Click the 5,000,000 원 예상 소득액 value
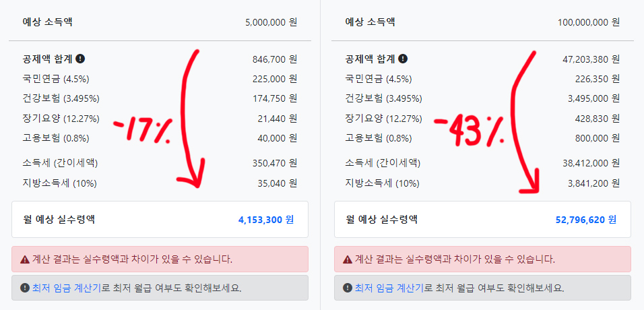 click(x=271, y=22)
